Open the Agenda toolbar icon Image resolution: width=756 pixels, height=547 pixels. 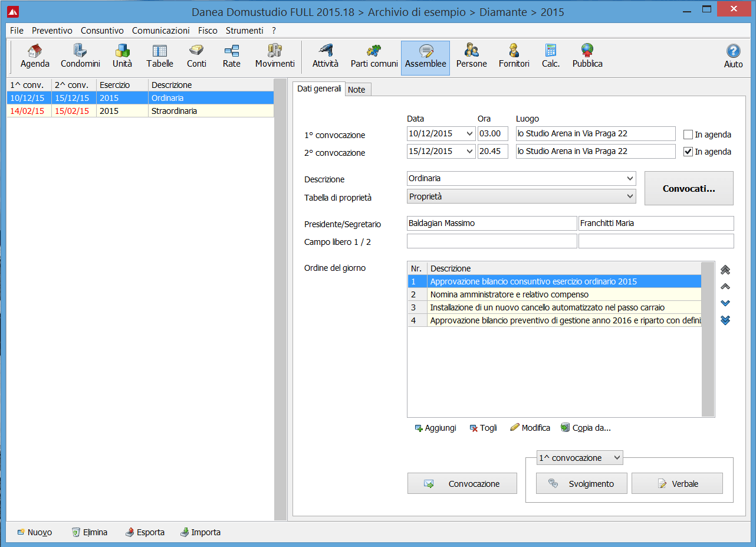point(35,57)
